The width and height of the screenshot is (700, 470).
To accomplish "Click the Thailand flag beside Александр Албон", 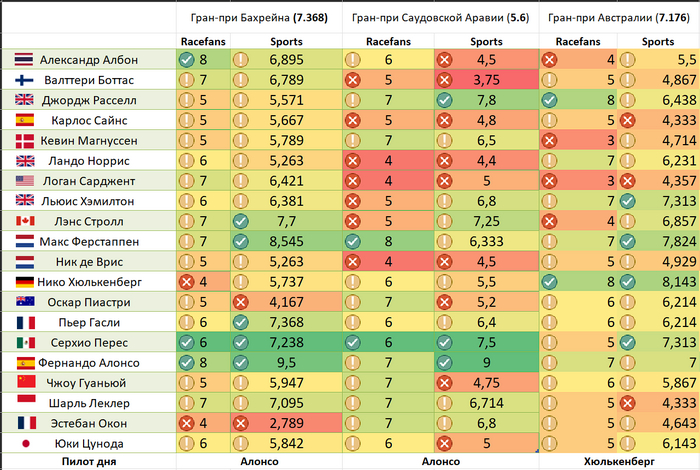I will 24,60.
